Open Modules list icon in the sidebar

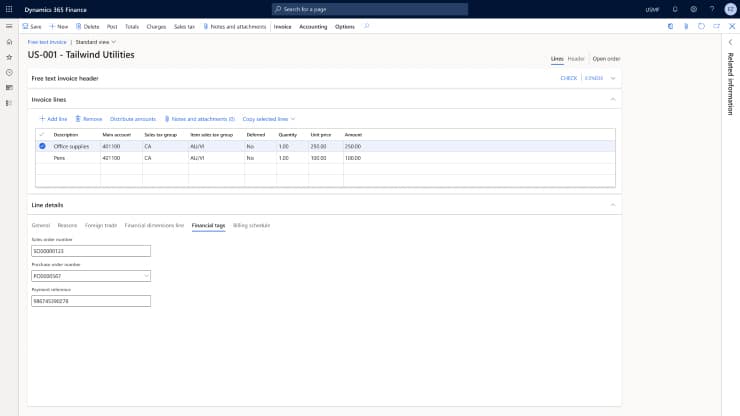click(x=9, y=103)
